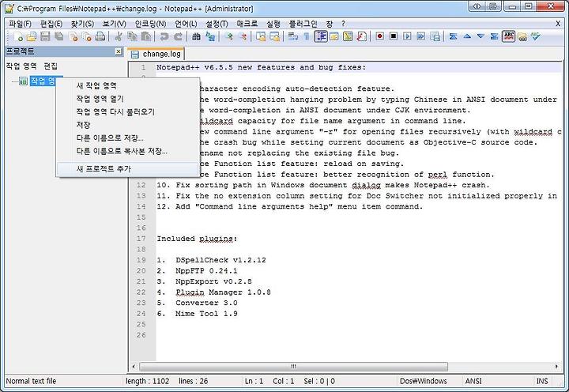Click the ABC checkmark icon
Image resolution: width=569 pixels, height=392 pixels.
[536, 36]
